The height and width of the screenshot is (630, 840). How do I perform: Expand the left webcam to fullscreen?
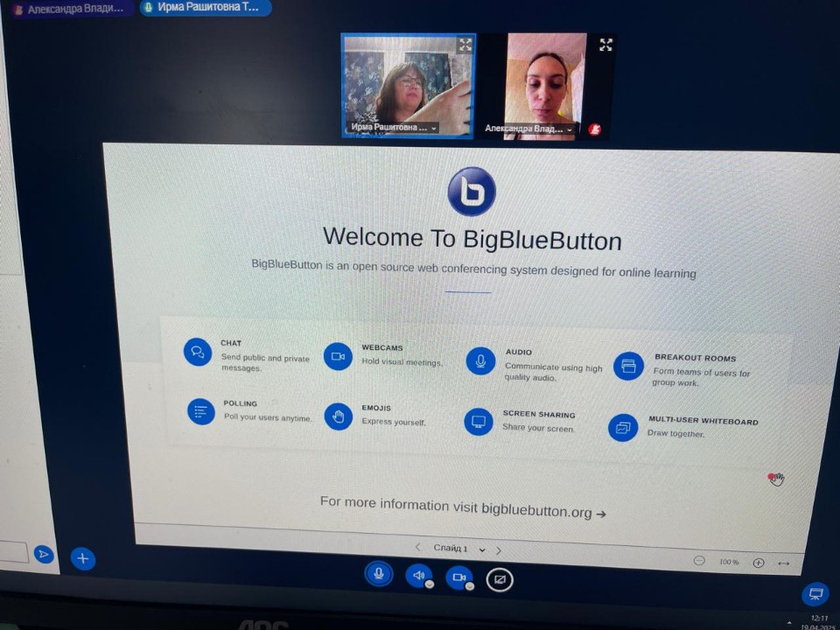click(465, 45)
